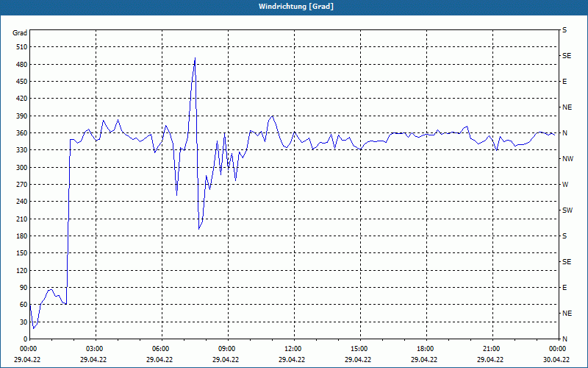Select the 360 y-axis label
The image size is (588, 368).
[22, 133]
